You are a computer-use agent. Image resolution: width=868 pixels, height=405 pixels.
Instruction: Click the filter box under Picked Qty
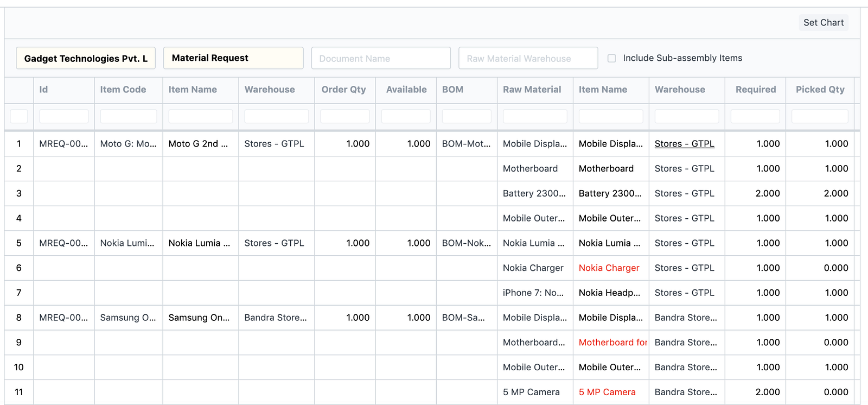point(820,116)
